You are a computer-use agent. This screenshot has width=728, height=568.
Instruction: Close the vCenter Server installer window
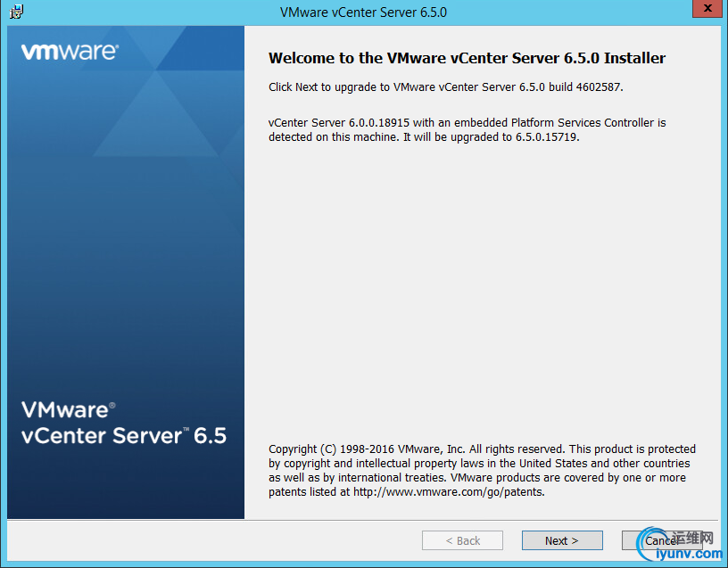[x=707, y=8]
